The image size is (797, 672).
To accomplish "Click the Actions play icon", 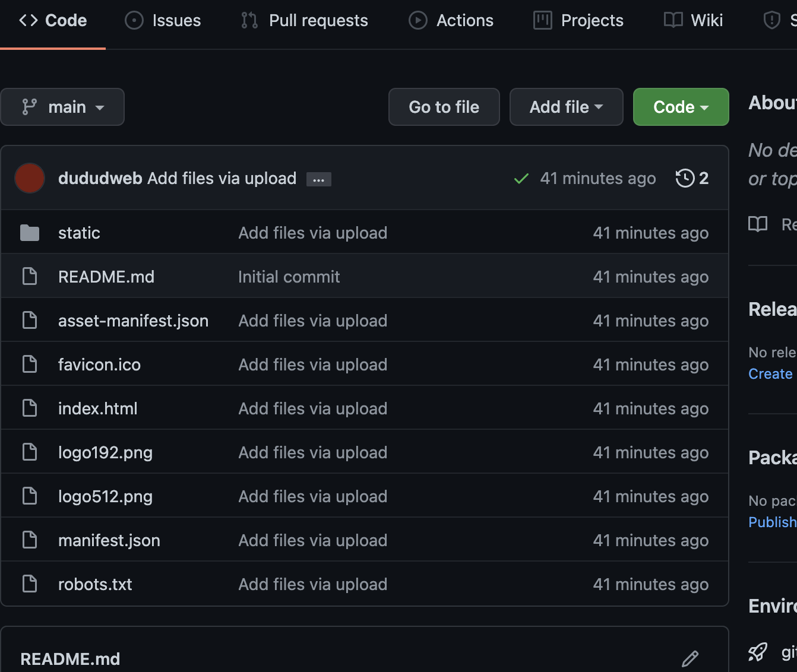I will (418, 21).
